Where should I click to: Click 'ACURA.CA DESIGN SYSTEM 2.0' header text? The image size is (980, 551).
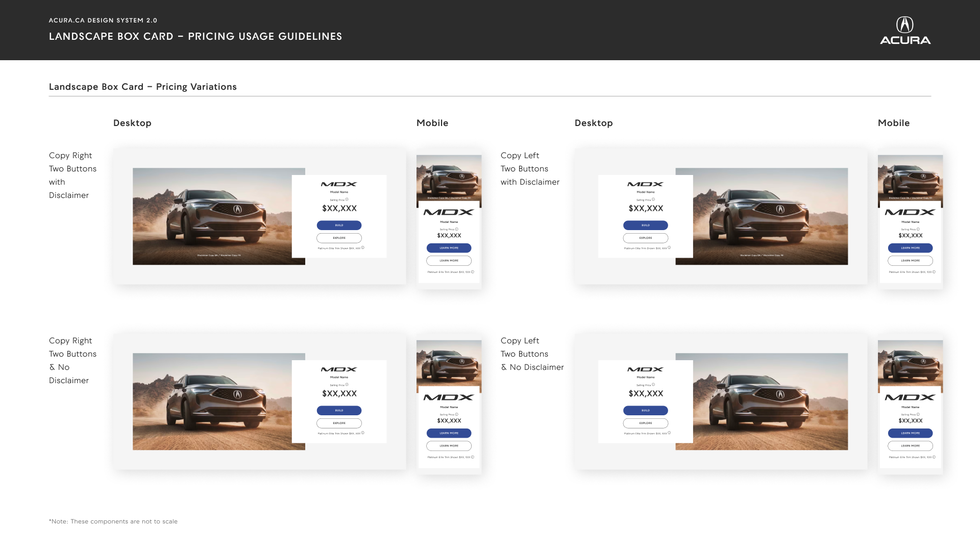(103, 20)
